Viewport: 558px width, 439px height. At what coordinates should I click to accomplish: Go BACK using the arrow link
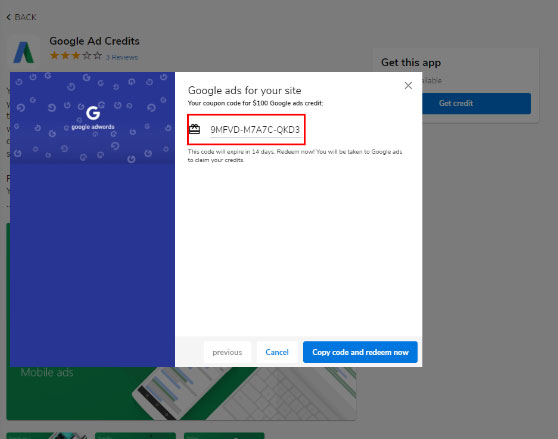pyautogui.click(x=22, y=17)
